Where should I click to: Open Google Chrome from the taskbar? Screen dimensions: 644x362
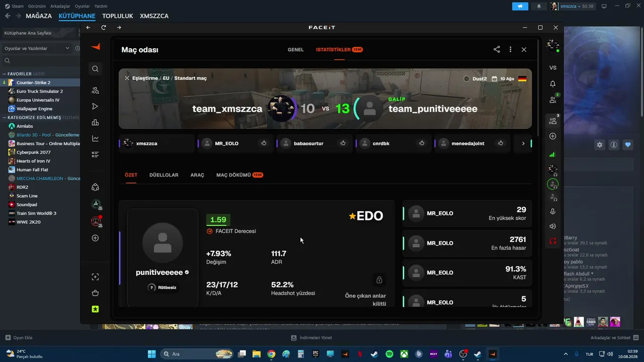coord(271,354)
